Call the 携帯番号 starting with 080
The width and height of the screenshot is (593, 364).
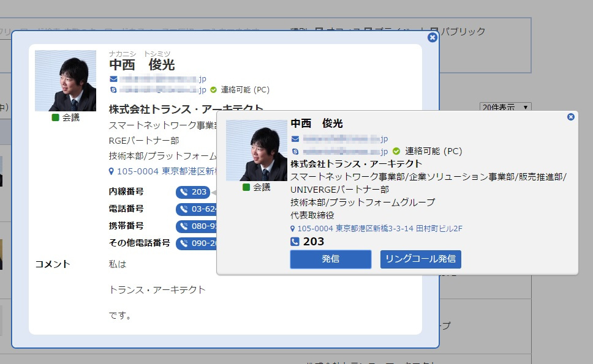point(196,226)
